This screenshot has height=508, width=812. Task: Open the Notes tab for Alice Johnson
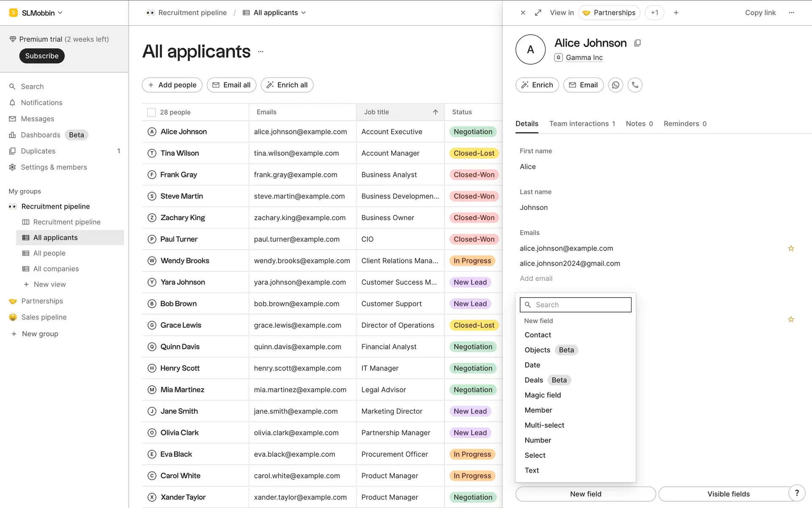click(x=635, y=124)
